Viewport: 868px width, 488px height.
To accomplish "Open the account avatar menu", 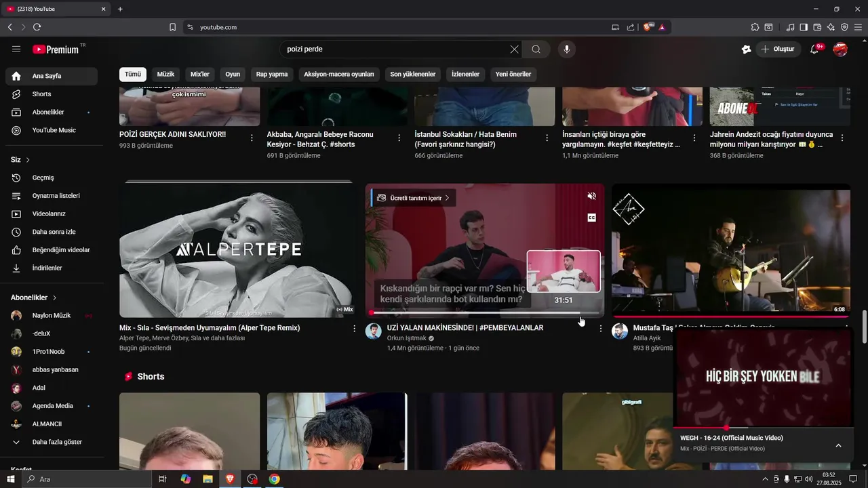I will click(x=840, y=49).
